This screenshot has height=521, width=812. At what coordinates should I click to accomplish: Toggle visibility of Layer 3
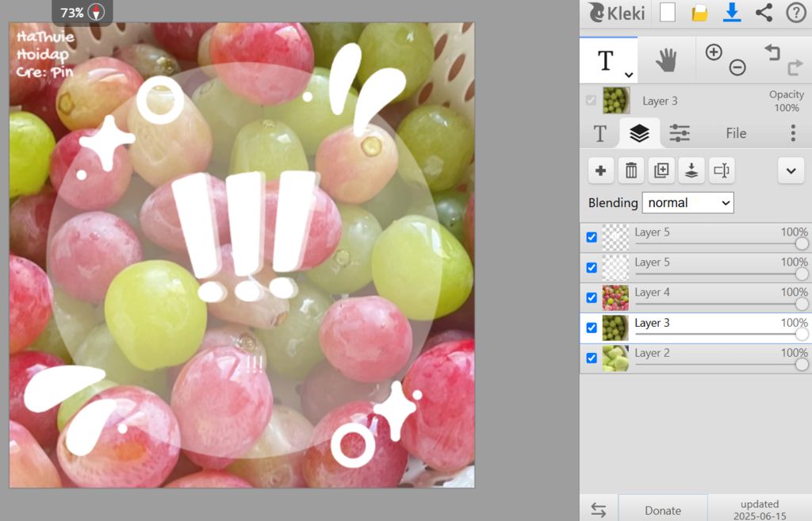coord(592,328)
